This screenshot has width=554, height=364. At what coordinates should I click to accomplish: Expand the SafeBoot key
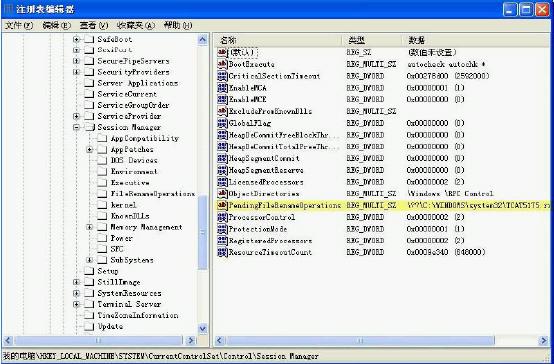[x=76, y=39]
